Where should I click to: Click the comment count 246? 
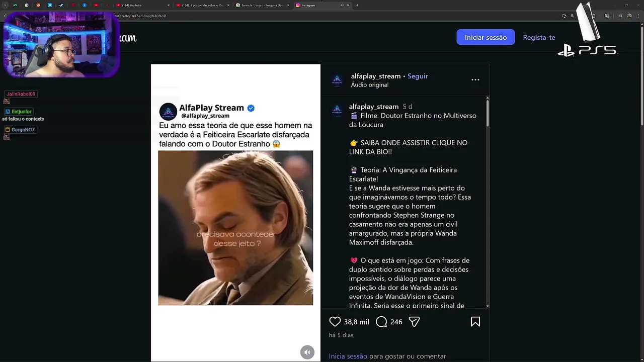396,322
